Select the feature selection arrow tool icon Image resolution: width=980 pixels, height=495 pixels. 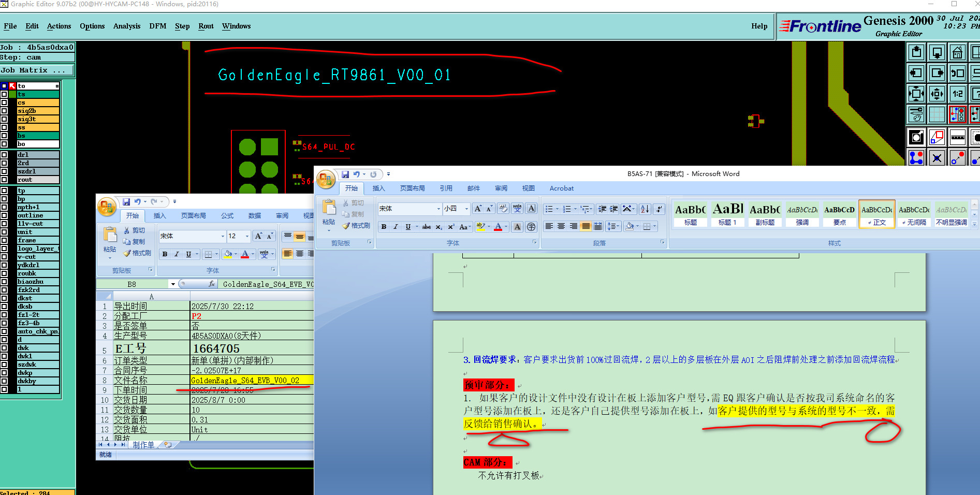pos(916,137)
